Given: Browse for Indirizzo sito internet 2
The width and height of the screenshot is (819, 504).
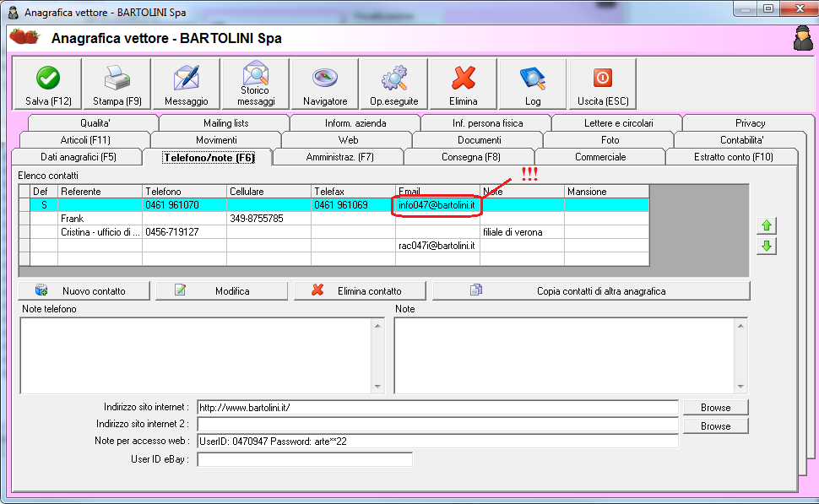Looking at the screenshot, I should pyautogui.click(x=716, y=426).
